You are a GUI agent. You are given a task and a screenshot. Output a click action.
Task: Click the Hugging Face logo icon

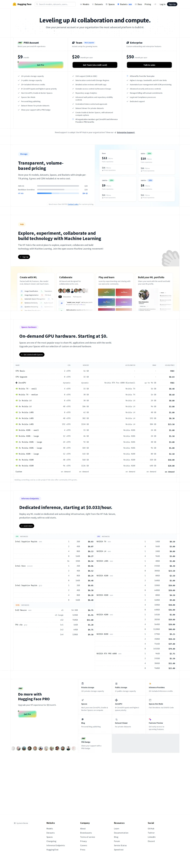point(15,4)
